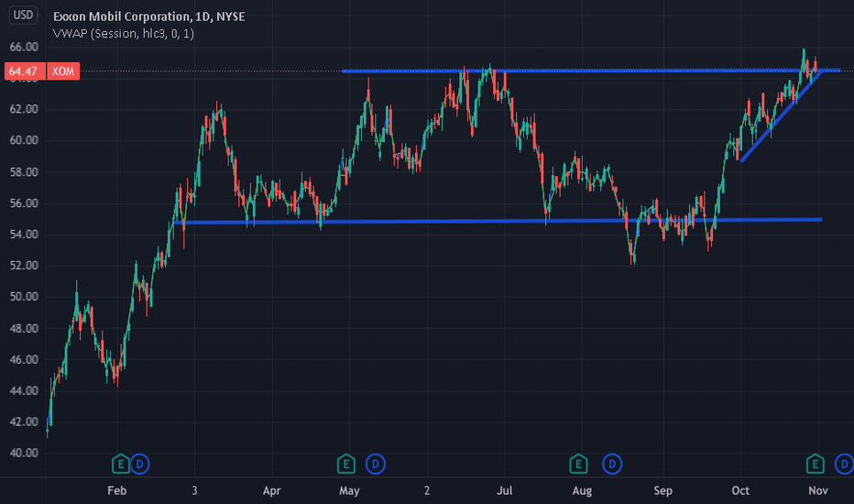Click the 48.00 price axis label
The height and width of the screenshot is (504, 854).
click(x=24, y=328)
